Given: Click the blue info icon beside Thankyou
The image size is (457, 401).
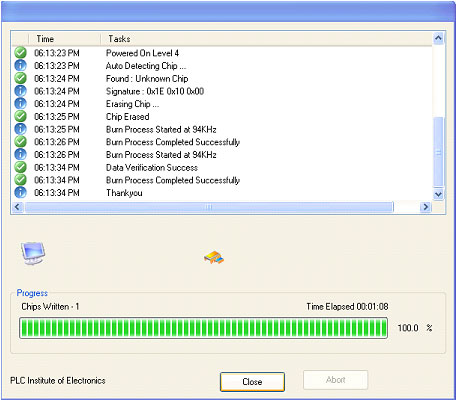Looking at the screenshot, I should click(20, 192).
